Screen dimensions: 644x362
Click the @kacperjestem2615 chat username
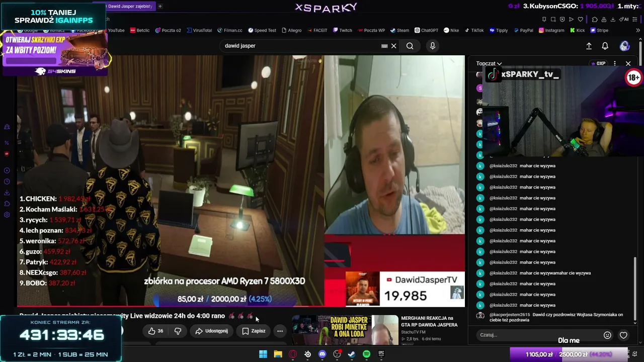coord(509,315)
